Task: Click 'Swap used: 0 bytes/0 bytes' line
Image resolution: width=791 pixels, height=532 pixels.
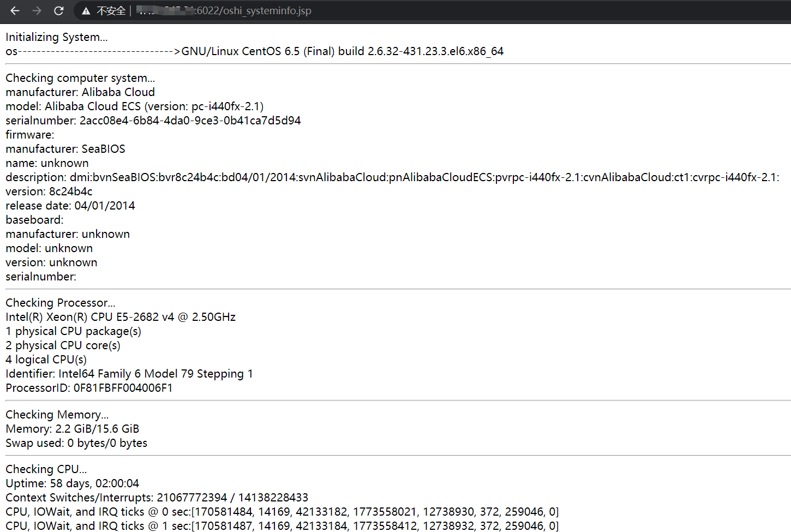Action: [x=76, y=443]
